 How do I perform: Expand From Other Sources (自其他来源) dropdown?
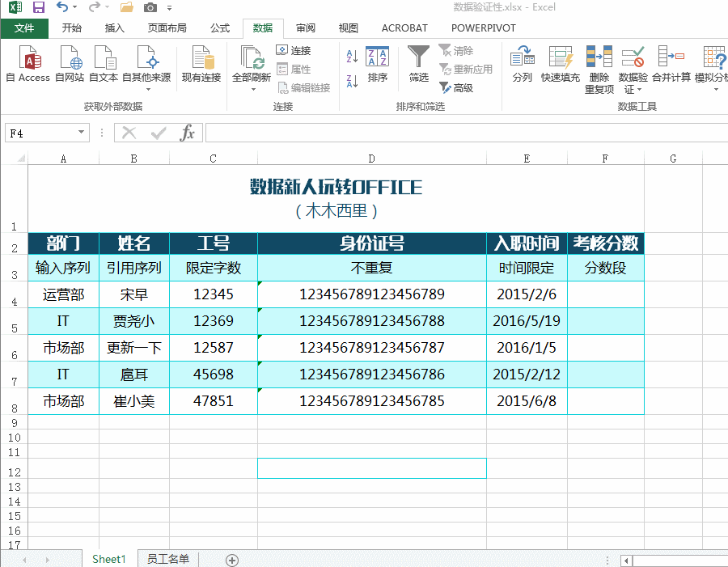tap(148, 89)
